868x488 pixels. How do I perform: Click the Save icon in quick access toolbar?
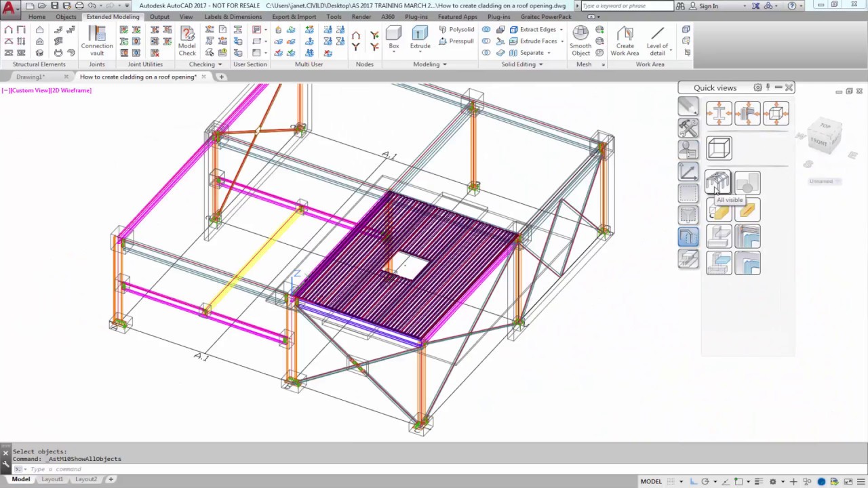54,5
